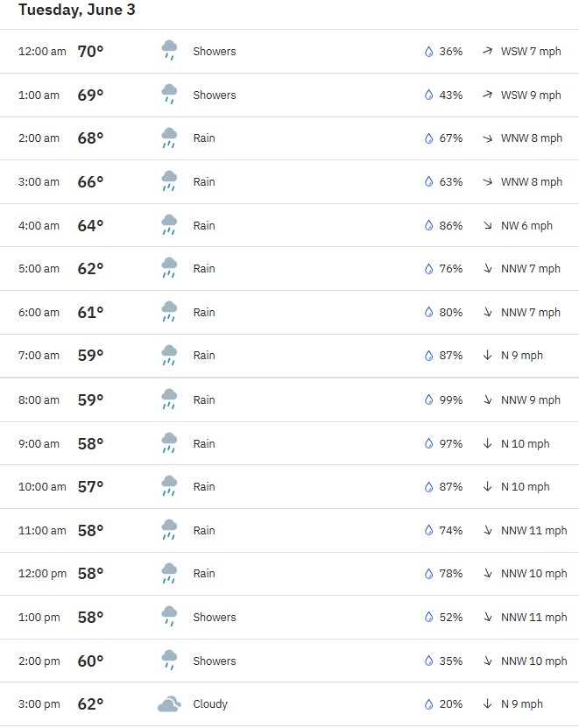Click the 57° temperature at 10:00 am
This screenshot has width=579, height=728.
[90, 486]
